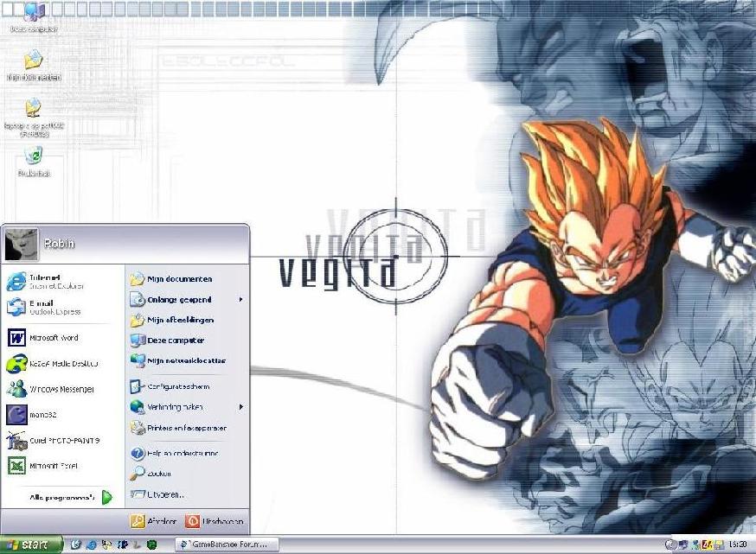
Task: Open the Prullenbak recycle bin on the desktop
Action: pos(34,162)
